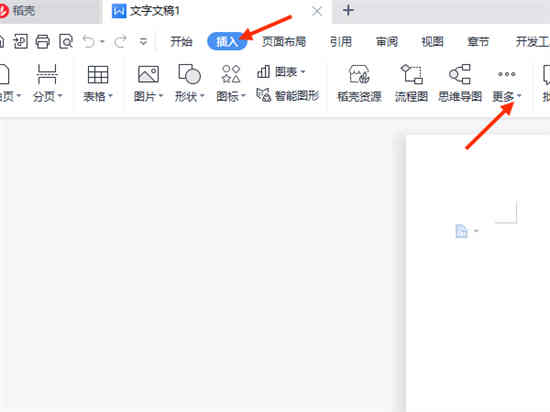Expand the 图标 dropdown arrow

point(243,96)
